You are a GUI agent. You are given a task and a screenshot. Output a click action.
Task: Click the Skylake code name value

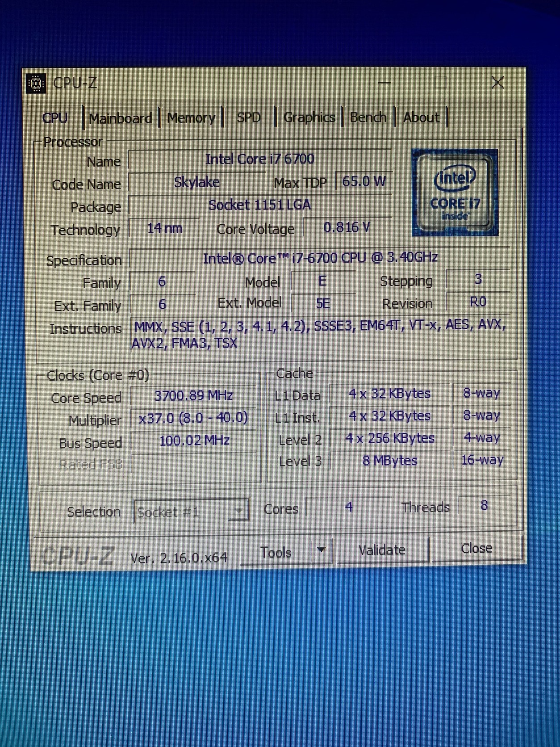197,182
